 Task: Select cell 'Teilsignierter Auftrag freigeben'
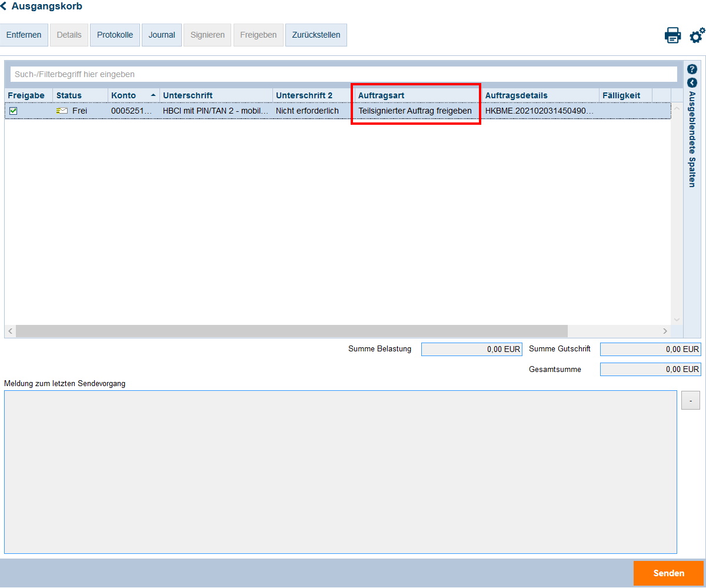[418, 111]
